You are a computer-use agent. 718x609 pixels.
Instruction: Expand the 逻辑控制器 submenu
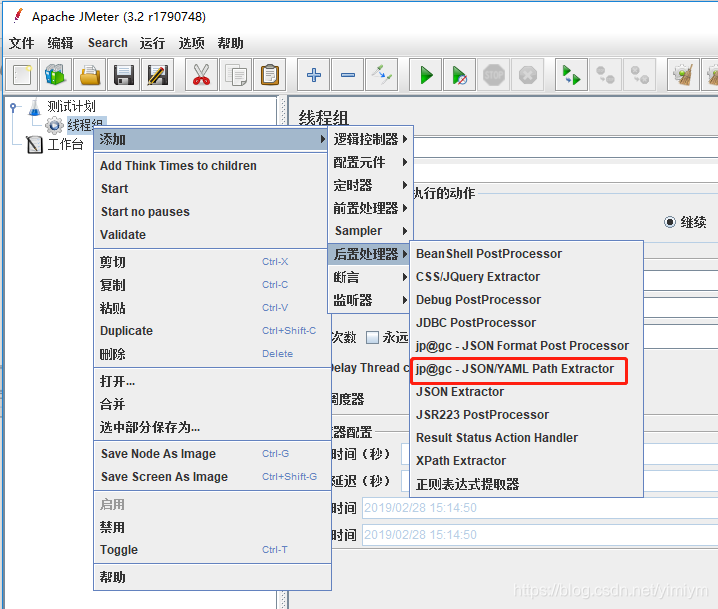370,139
